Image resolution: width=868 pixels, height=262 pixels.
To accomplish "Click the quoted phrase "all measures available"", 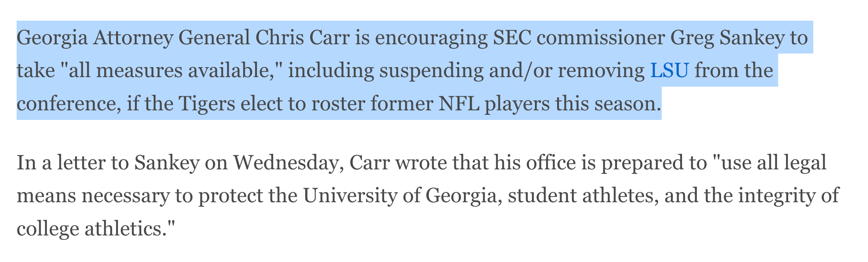I will click(171, 70).
